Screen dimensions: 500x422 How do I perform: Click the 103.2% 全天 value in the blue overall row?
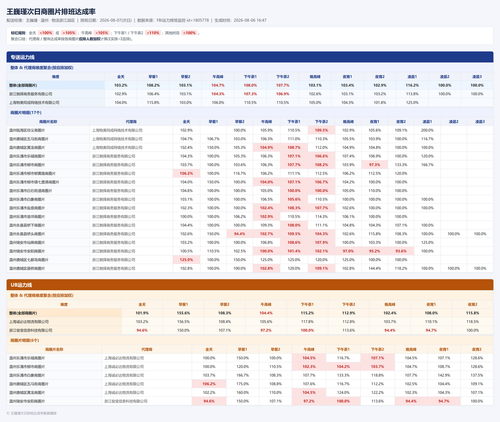tap(121, 85)
